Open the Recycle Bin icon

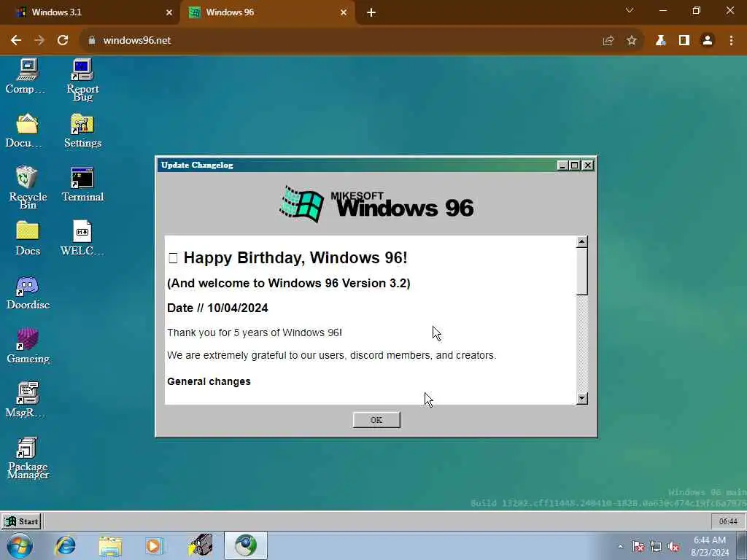(x=28, y=187)
